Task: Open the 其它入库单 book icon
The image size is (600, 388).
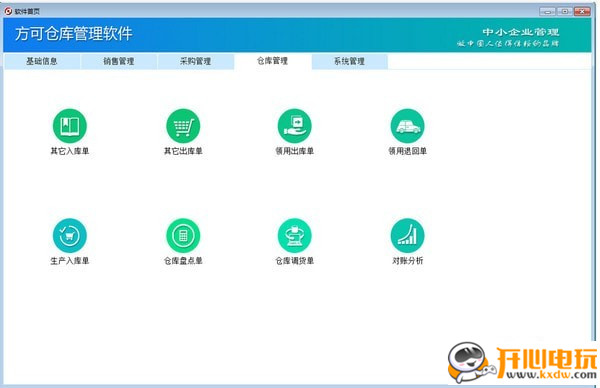Action: [70, 126]
